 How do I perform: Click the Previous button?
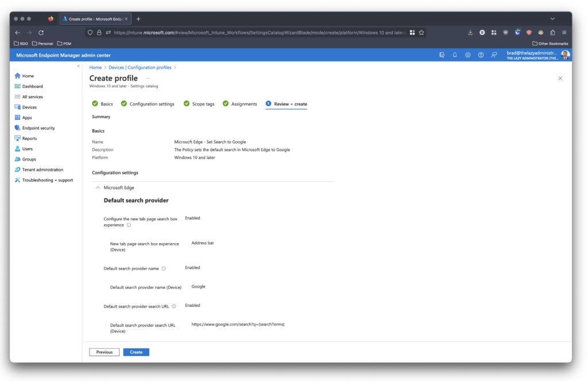(105, 352)
